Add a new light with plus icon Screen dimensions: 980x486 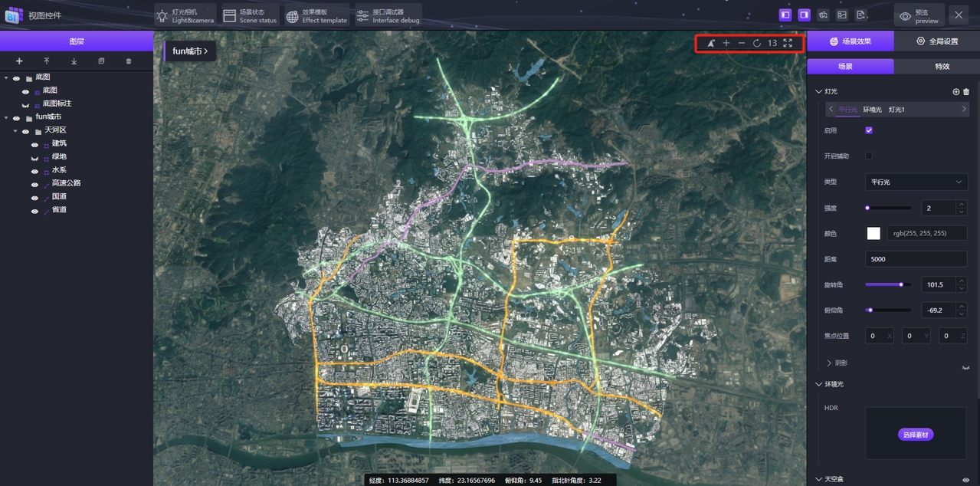[955, 92]
